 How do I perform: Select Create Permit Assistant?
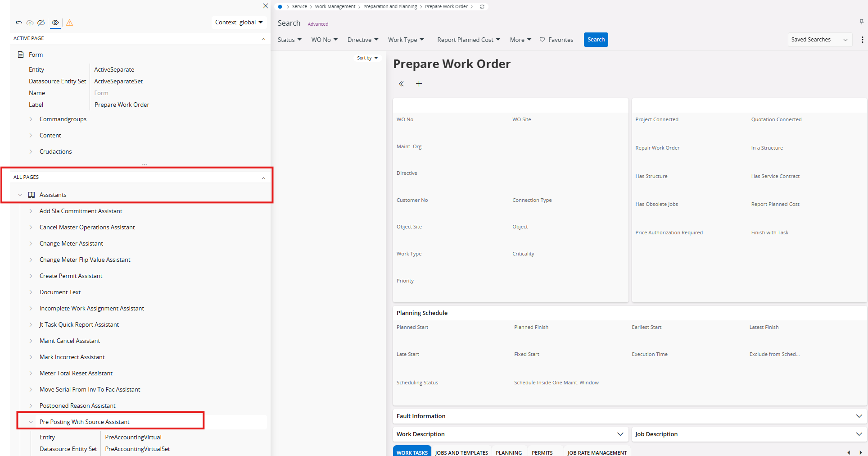tap(71, 276)
